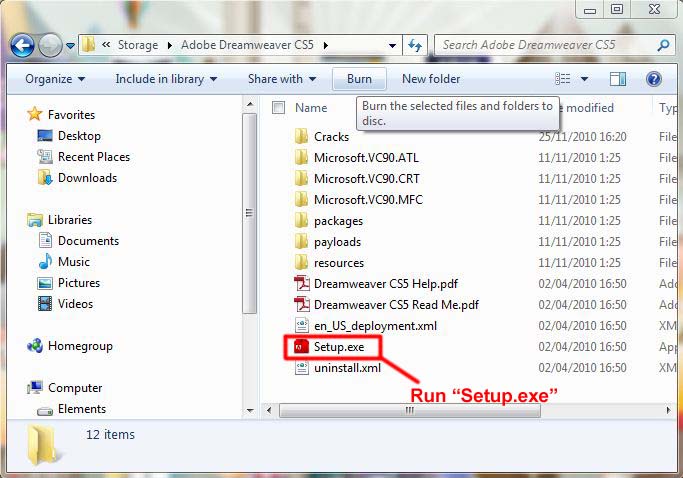This screenshot has width=683, height=478.
Task: Click the Burn toolbar button
Action: [x=359, y=79]
